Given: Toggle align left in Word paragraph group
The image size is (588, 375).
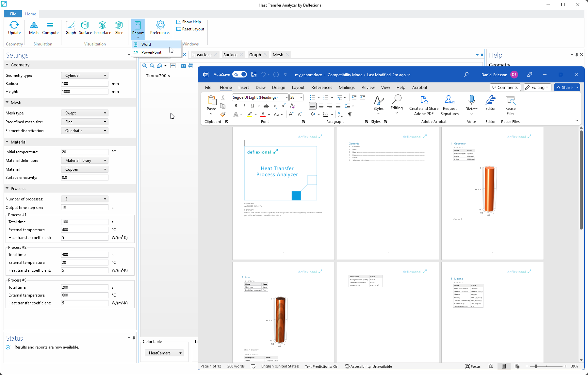Looking at the screenshot, I should (x=313, y=106).
